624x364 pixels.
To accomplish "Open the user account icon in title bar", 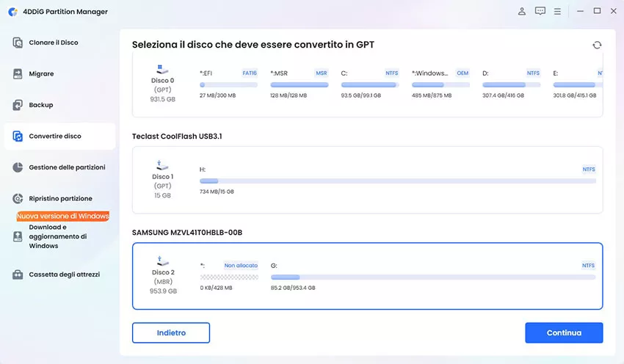I will (522, 12).
